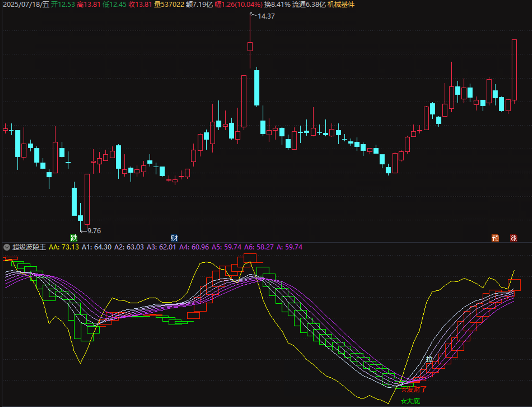The image size is (532, 407).
Task: Click the tall red limit-up candle at far right
Action: (514, 70)
